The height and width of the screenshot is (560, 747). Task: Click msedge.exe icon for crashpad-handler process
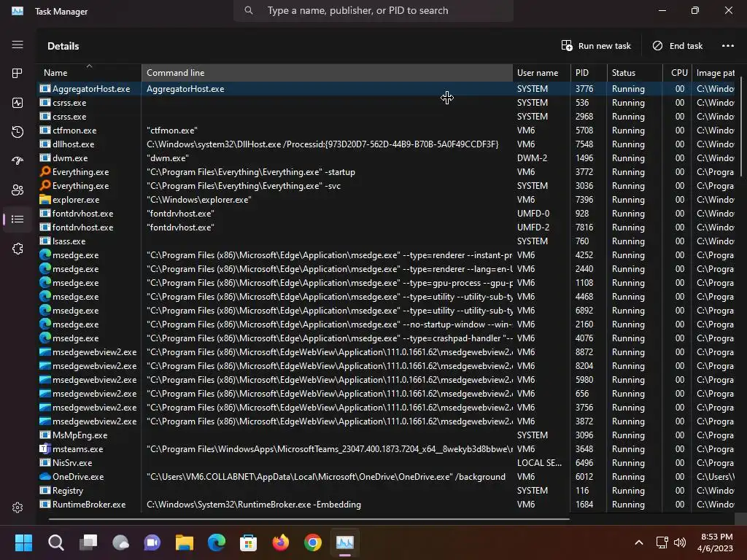click(45, 338)
